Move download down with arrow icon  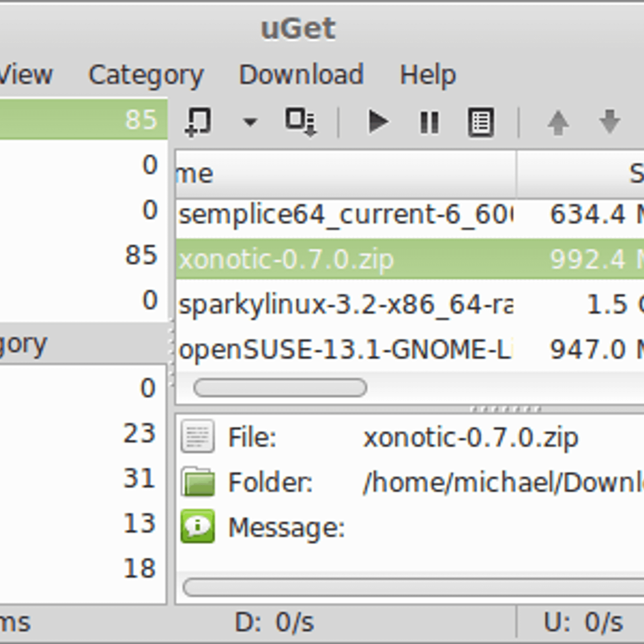pyautogui.click(x=610, y=122)
